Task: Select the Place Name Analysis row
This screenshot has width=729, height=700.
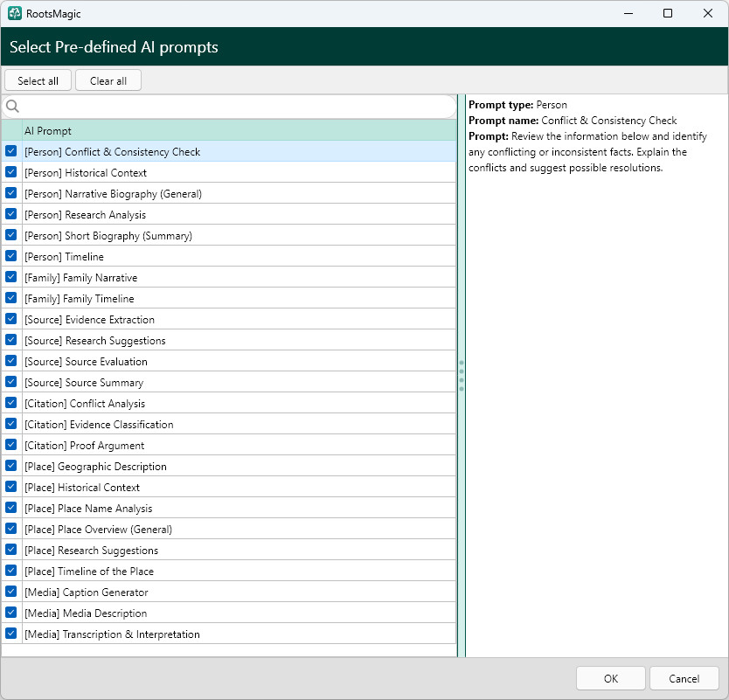Action: pos(229,508)
